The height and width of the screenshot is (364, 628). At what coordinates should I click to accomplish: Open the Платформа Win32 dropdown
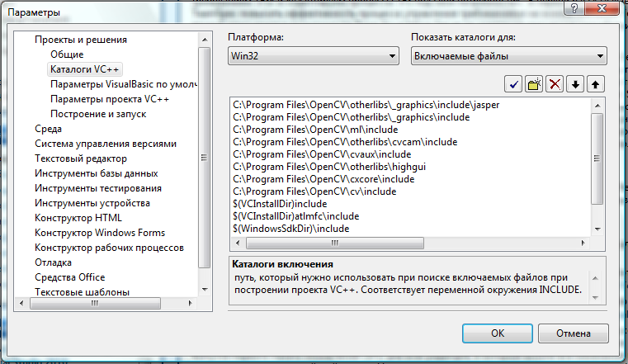tap(314, 56)
